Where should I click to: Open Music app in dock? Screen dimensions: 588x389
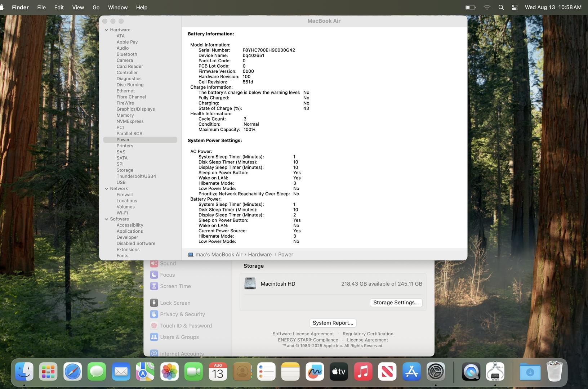click(363, 371)
